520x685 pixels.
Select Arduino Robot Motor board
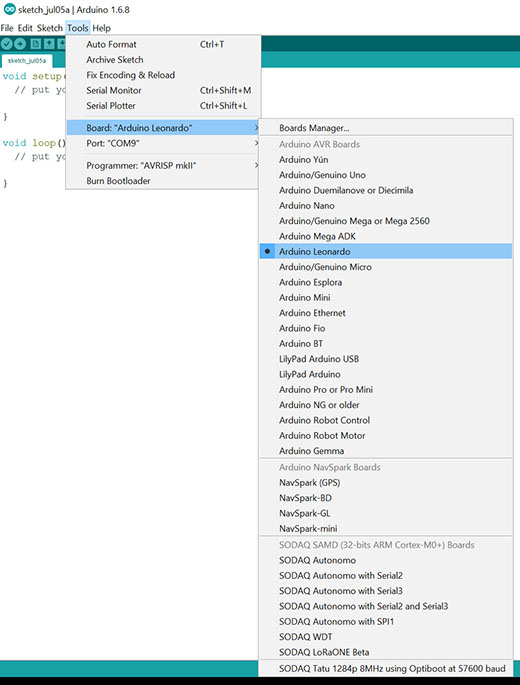(x=386, y=435)
